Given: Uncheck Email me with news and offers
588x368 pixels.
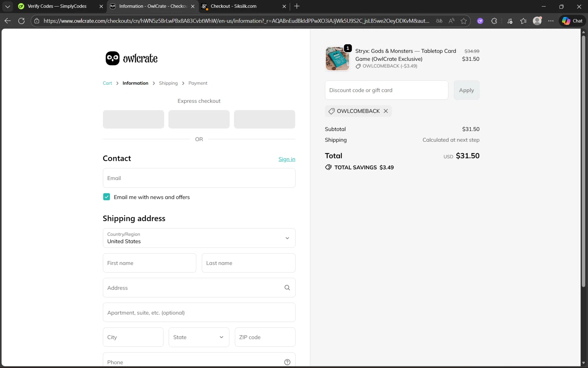Looking at the screenshot, I should click(107, 197).
